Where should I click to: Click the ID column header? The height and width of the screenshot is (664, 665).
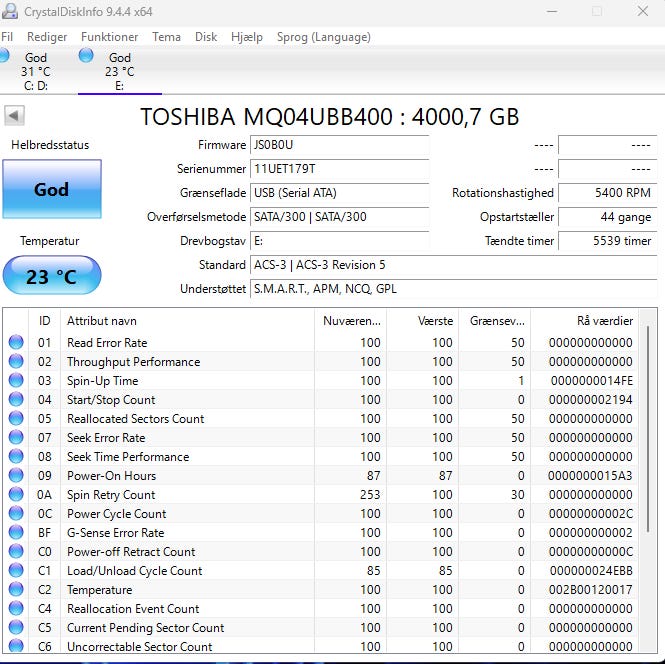[44, 321]
